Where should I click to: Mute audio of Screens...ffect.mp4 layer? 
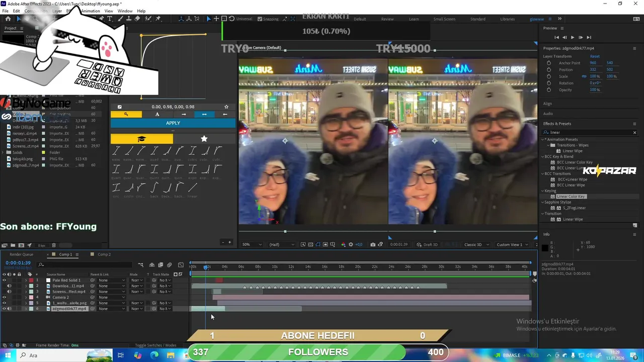click(9, 292)
